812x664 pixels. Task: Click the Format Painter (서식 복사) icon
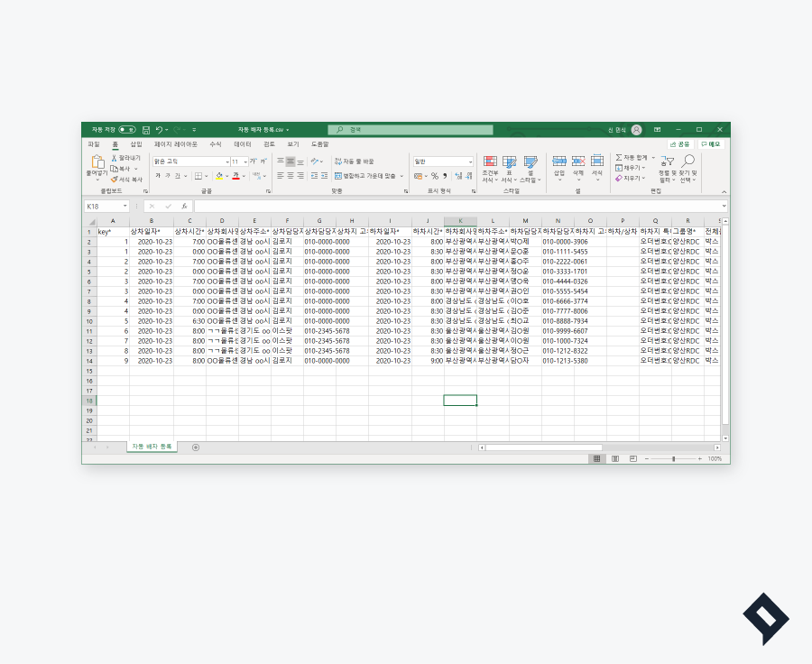pyautogui.click(x=115, y=180)
